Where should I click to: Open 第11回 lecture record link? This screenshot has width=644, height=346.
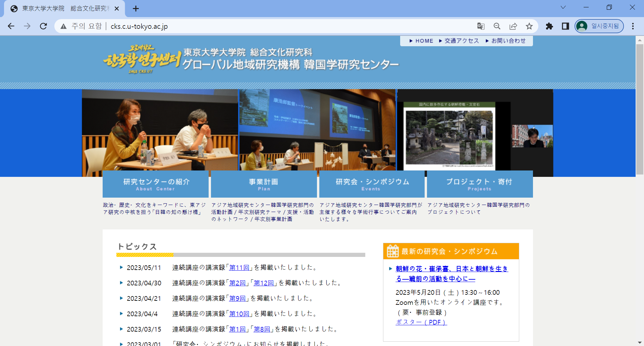point(239,268)
